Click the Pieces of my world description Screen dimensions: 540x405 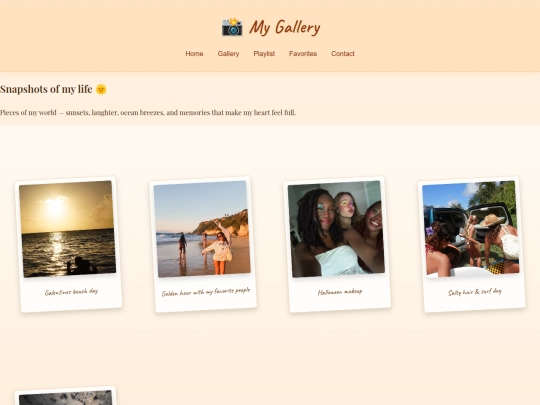click(x=148, y=113)
